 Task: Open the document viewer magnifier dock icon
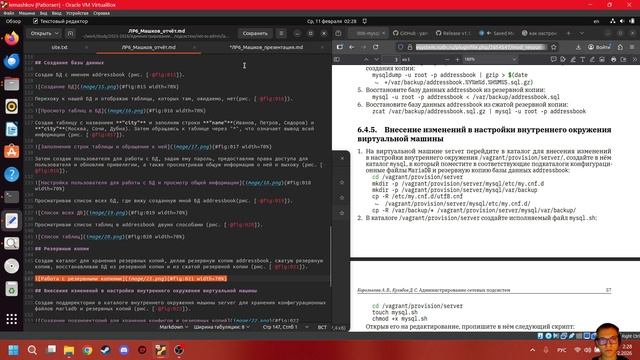pyautogui.click(x=11, y=243)
